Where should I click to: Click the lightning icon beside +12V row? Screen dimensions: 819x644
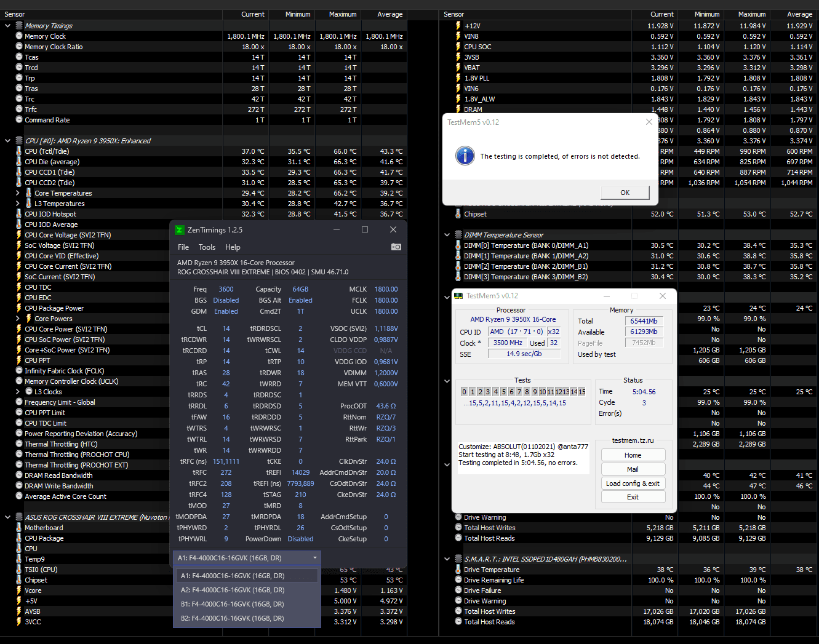[x=458, y=26]
